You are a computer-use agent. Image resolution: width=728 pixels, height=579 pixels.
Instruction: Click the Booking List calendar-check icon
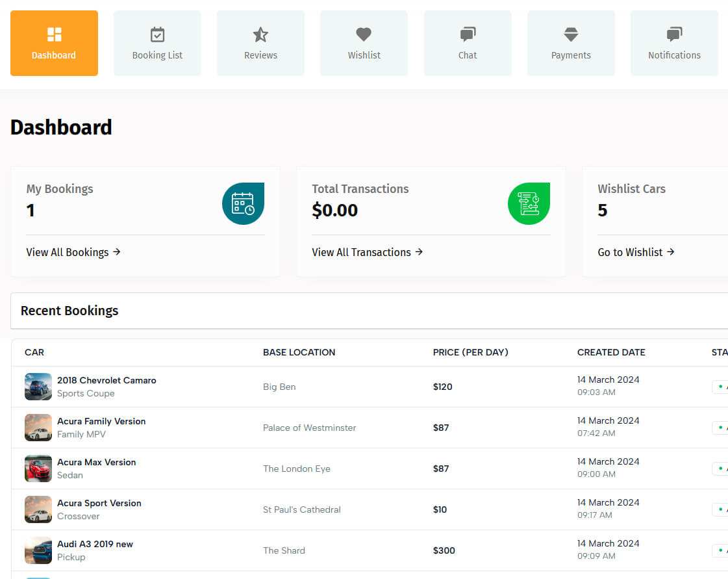coord(157,34)
